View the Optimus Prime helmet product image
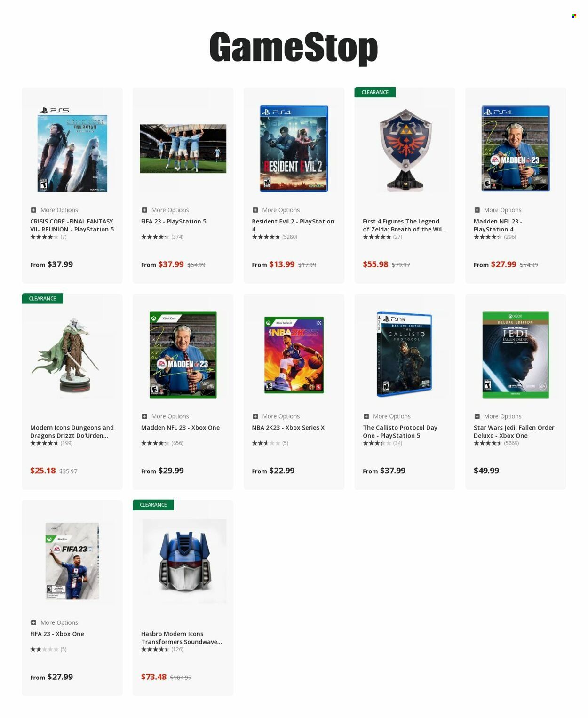 point(184,561)
